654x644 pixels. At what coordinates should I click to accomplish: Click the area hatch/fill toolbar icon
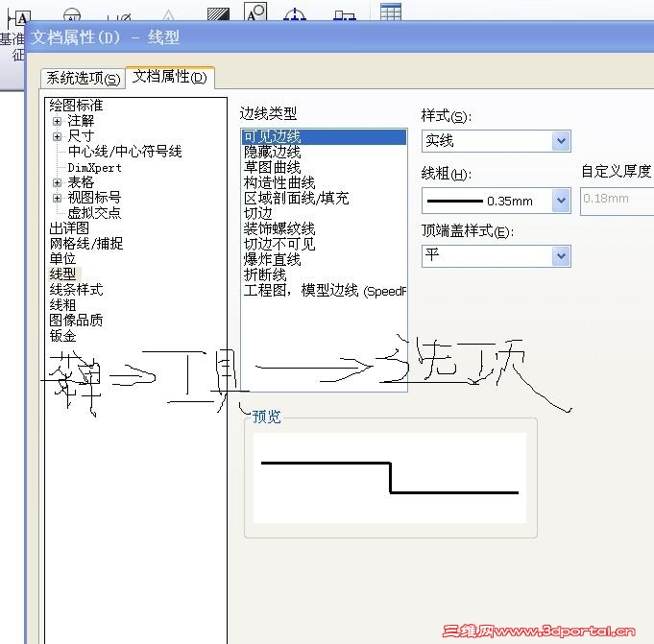(218, 13)
